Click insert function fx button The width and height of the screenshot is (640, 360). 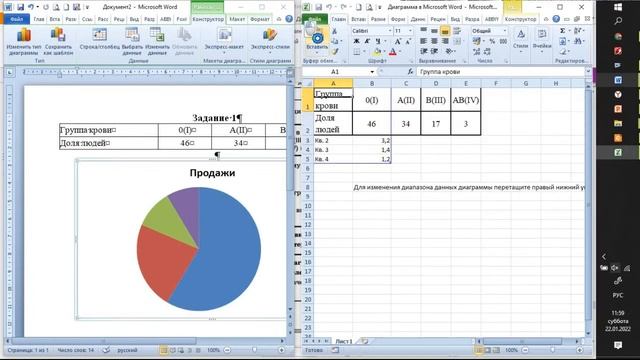pos(410,72)
